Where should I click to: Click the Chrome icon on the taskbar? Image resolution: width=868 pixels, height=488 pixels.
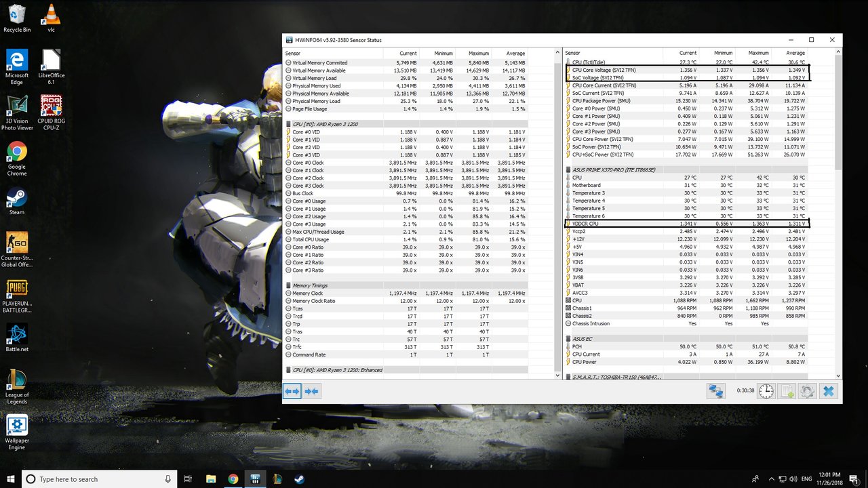point(233,479)
